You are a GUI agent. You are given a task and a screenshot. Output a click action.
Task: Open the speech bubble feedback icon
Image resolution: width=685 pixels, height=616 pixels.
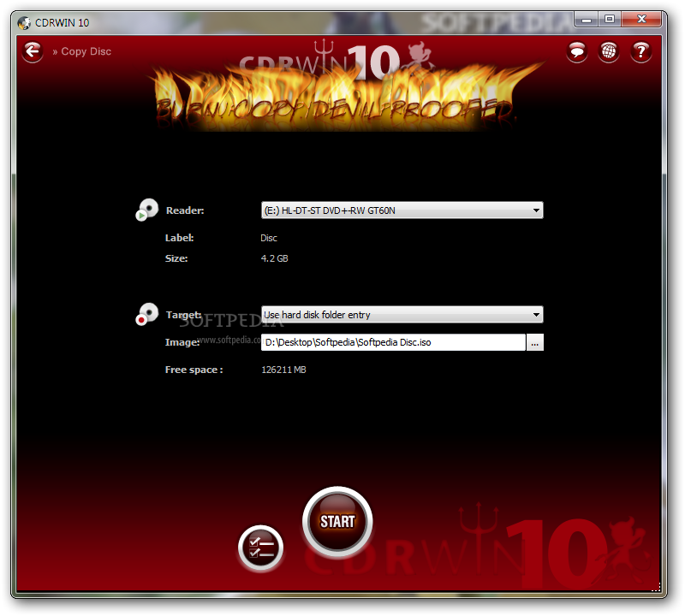point(577,52)
